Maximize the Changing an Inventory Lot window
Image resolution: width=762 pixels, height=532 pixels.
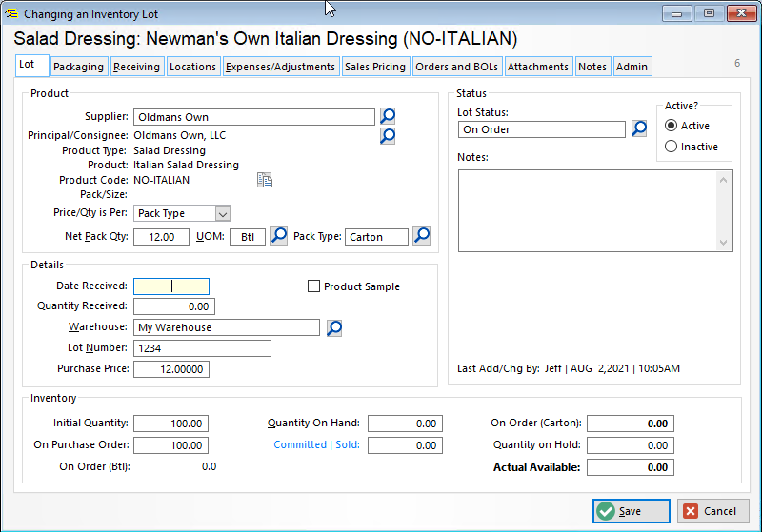709,13
